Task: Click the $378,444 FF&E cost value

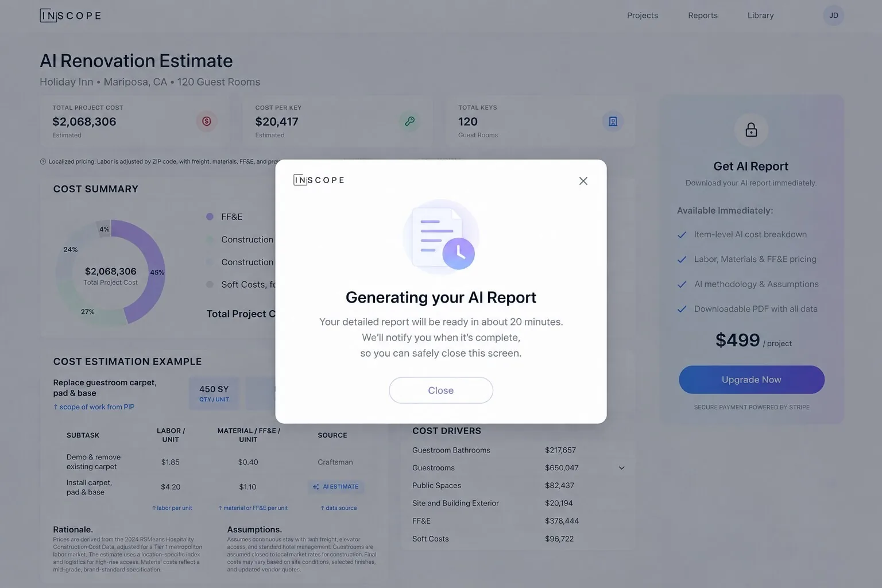Action: (562, 521)
